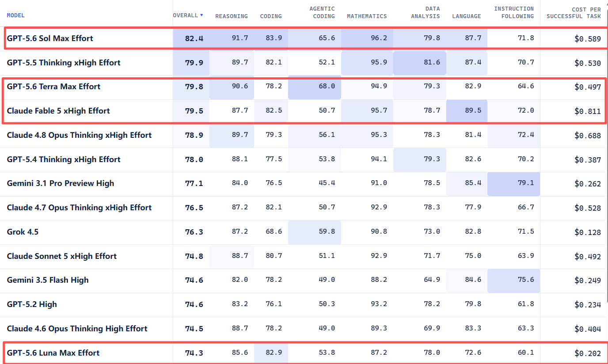Click GPT-5.2 High's mathematics score 93.2
Screen dimensions: 608x364
click(379, 304)
